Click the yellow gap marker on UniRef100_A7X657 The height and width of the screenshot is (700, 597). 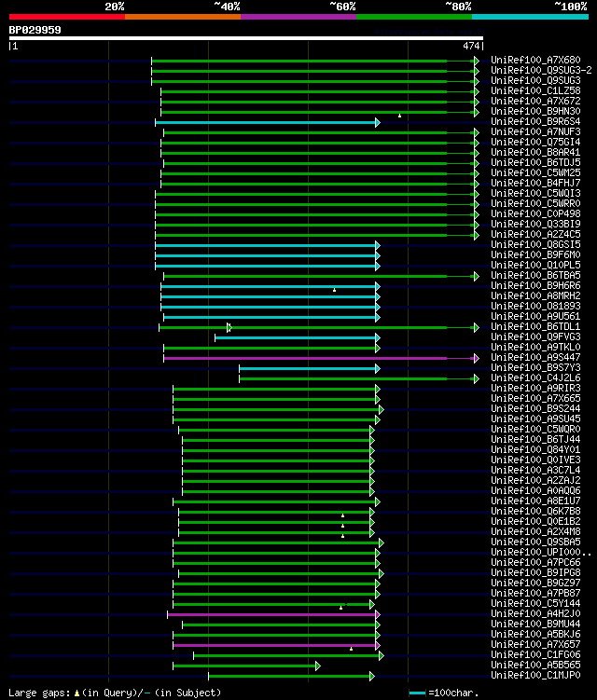click(x=352, y=649)
